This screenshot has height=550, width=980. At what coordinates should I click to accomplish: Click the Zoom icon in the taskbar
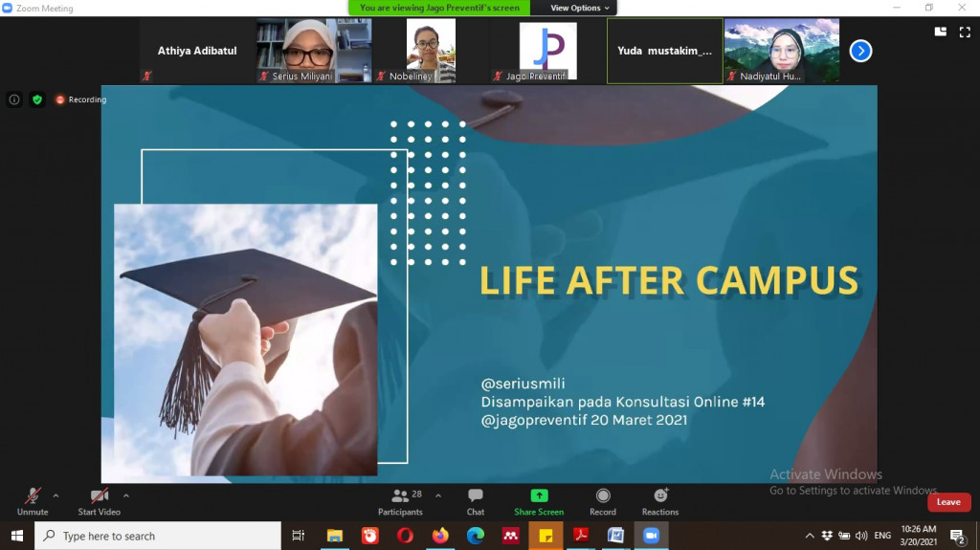[x=651, y=536]
